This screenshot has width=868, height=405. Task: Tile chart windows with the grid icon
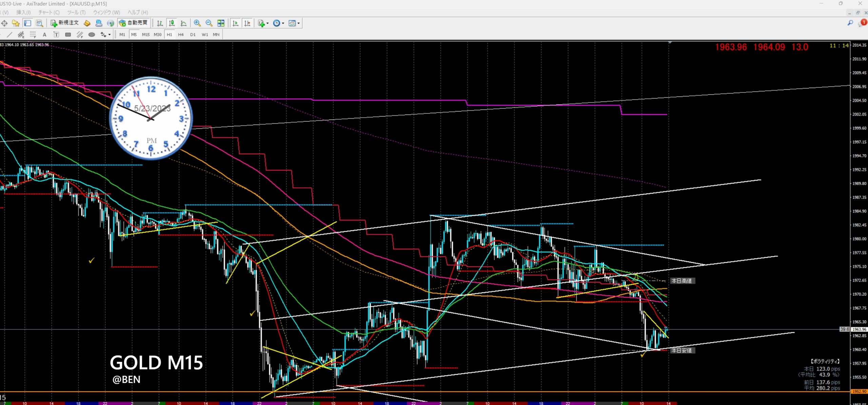(221, 23)
